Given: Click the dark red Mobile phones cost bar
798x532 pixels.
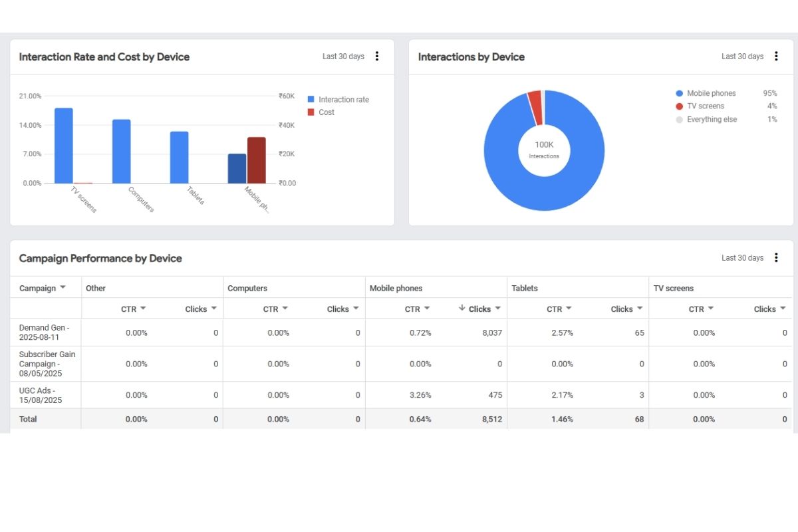Looking at the screenshot, I should (256, 160).
